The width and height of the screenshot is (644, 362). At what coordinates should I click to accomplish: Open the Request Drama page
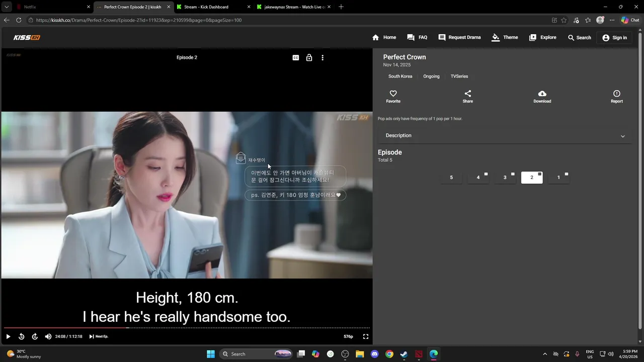(x=459, y=38)
